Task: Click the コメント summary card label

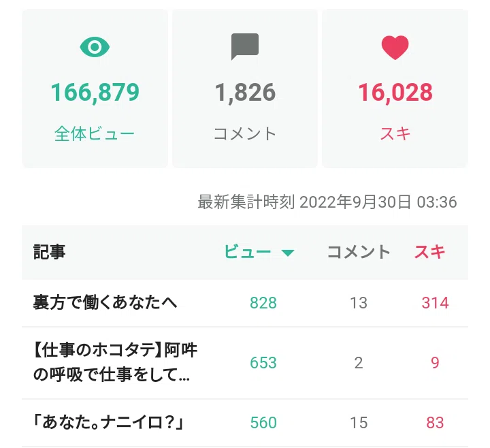Action: point(245,134)
